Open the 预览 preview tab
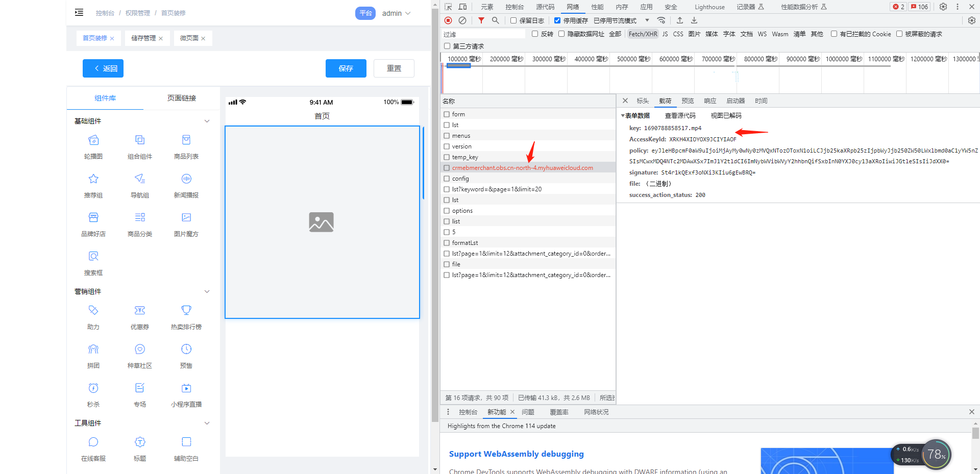This screenshot has height=474, width=980. 688,101
